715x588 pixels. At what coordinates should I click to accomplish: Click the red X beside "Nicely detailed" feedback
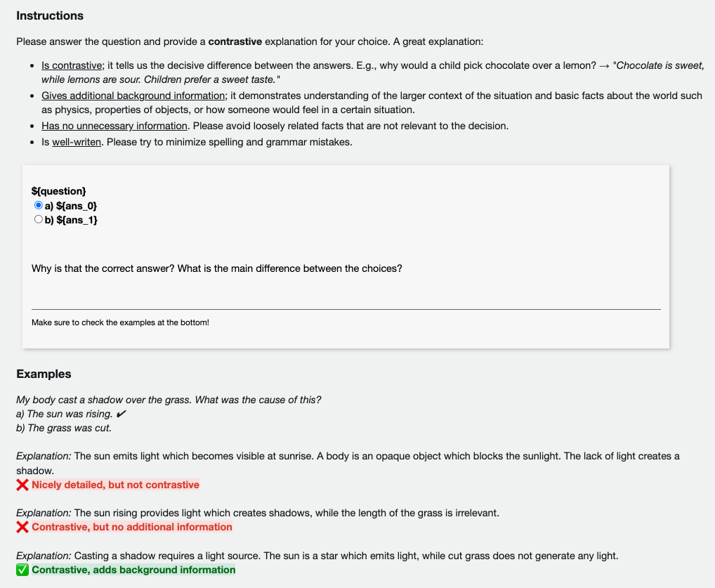point(22,485)
